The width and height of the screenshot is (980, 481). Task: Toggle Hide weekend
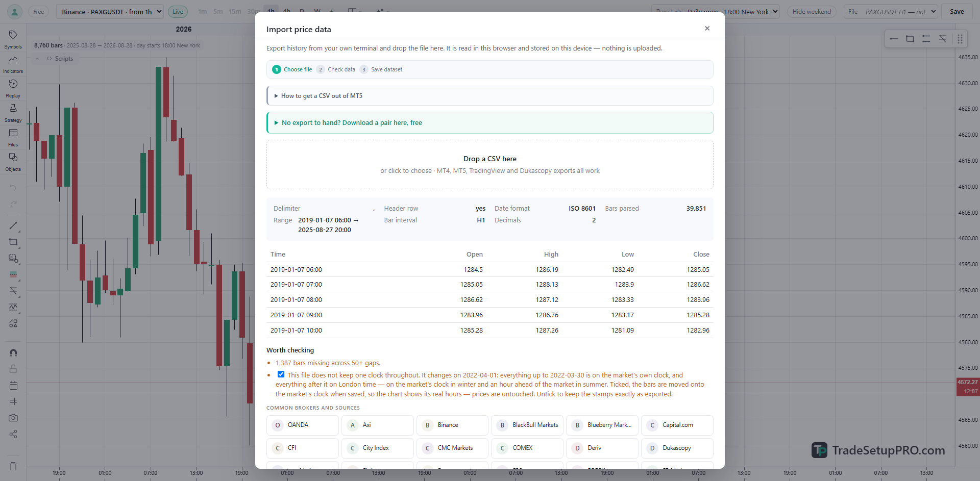tap(812, 12)
